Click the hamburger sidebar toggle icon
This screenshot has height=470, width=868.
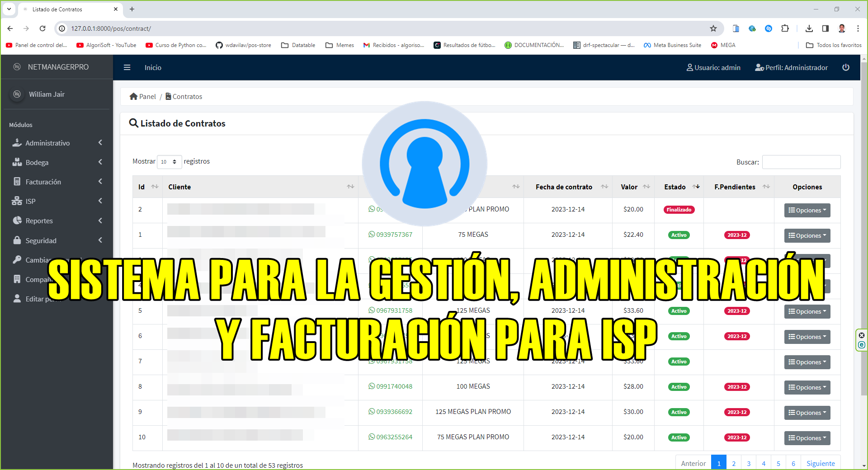coord(127,67)
